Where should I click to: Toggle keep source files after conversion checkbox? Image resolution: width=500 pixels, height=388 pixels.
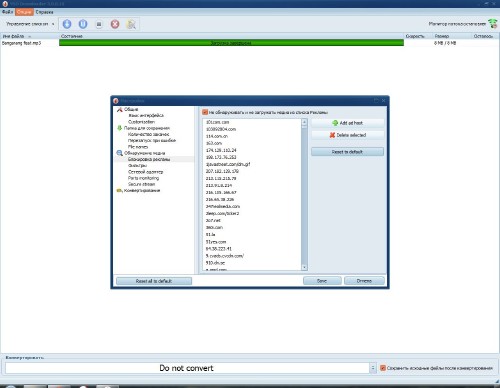383,368
